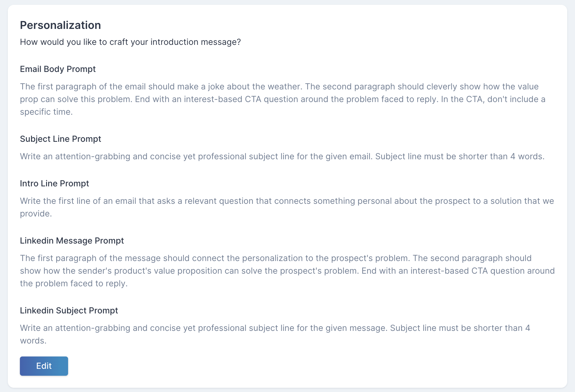
Task: Click the line starting "prop can solve this problem"
Action: (283, 99)
